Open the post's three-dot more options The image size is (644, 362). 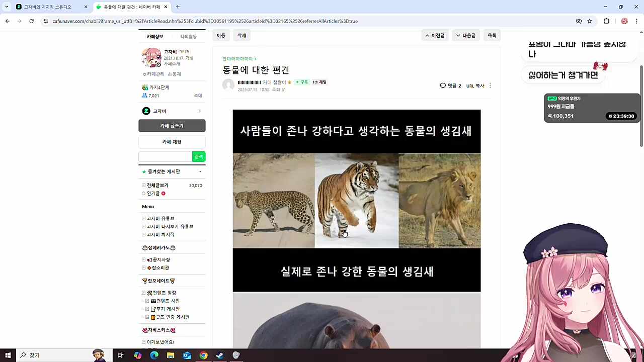(490, 85)
